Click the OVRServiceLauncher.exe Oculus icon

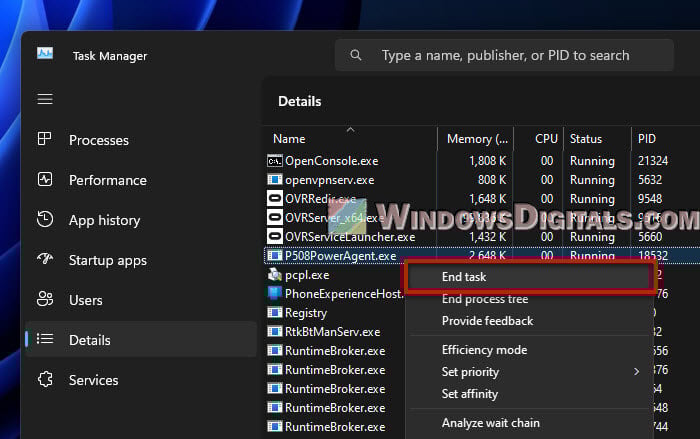pyautogui.click(x=275, y=236)
